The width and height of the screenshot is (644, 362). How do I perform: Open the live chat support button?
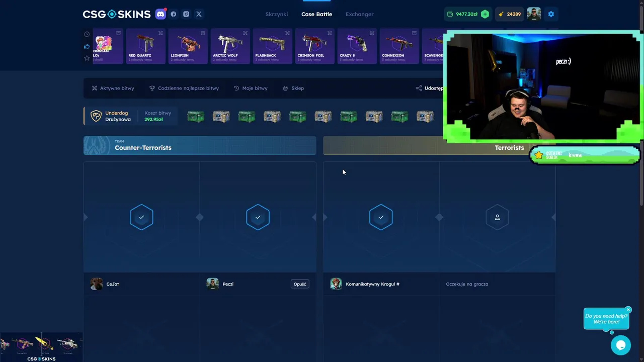[x=621, y=345]
